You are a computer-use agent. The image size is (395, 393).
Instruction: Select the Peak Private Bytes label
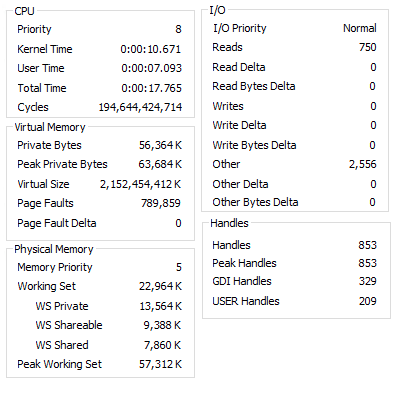(62, 164)
